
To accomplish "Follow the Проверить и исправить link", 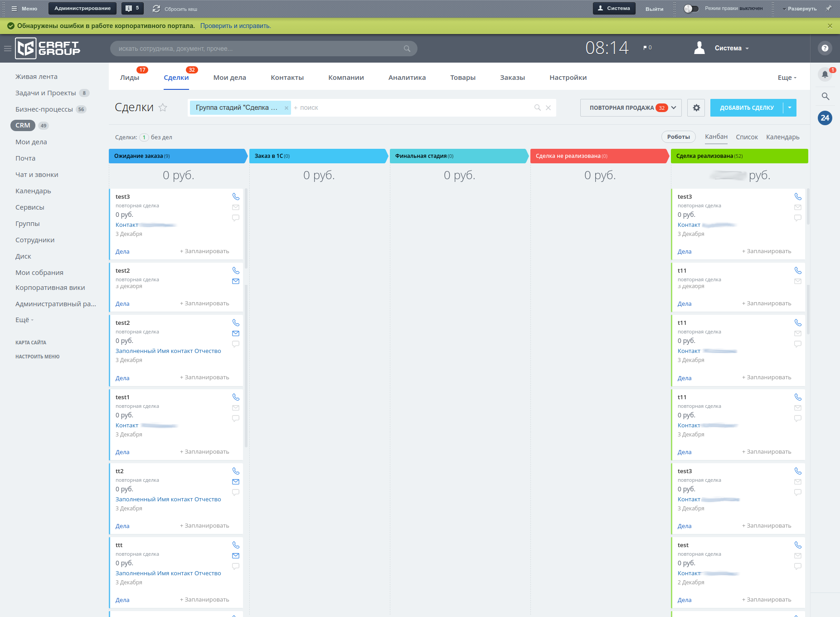I will coord(235,26).
